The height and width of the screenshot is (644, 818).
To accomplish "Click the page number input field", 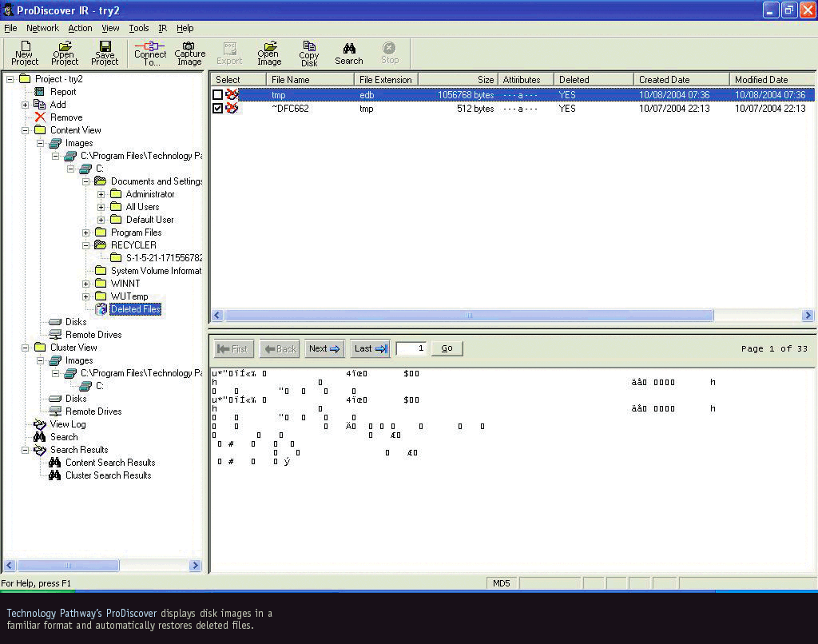I will (411, 348).
